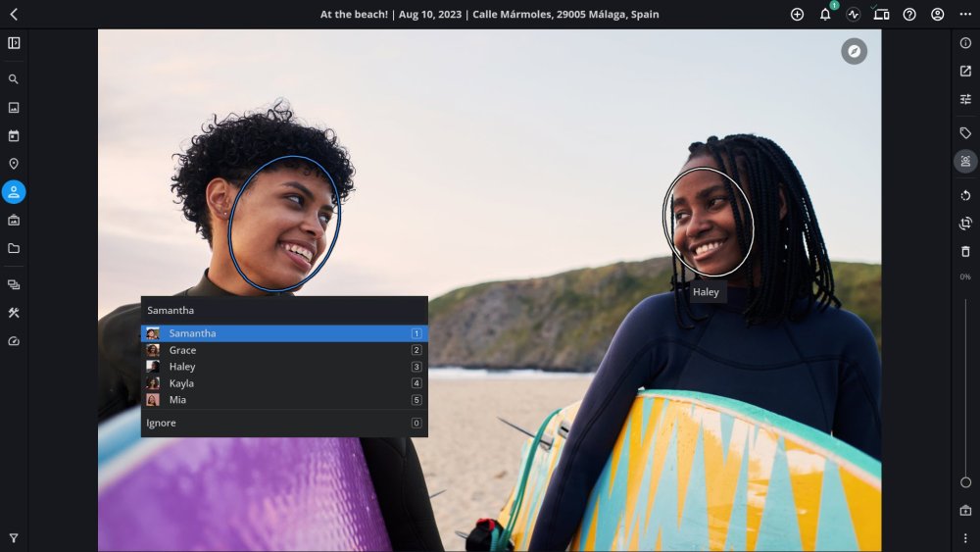Go back using the top-left arrow

coord(14,15)
